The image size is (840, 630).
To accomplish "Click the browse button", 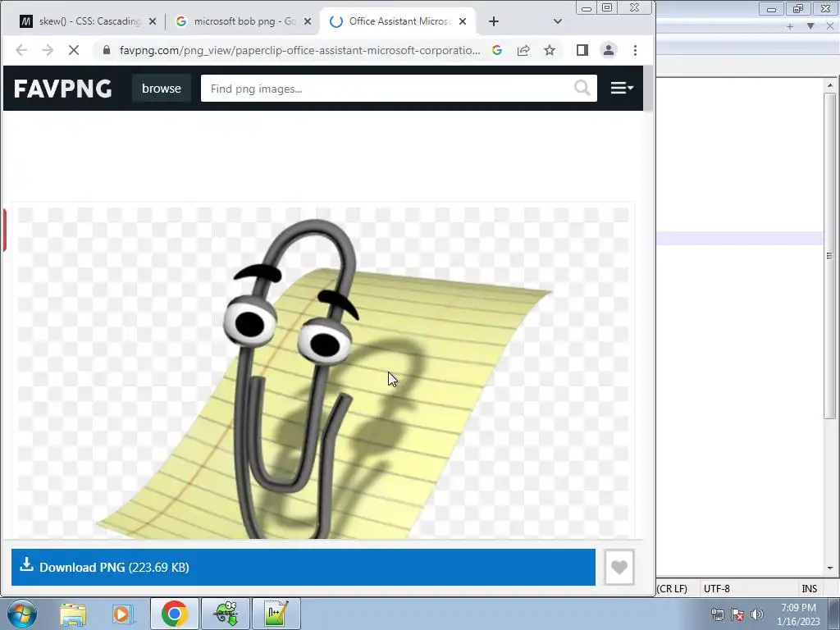I will [x=162, y=89].
